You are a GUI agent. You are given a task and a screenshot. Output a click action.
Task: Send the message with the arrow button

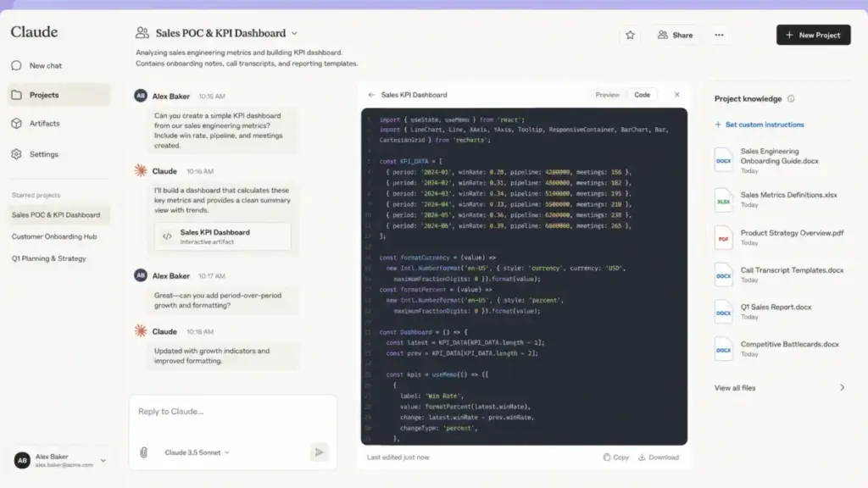(319, 452)
